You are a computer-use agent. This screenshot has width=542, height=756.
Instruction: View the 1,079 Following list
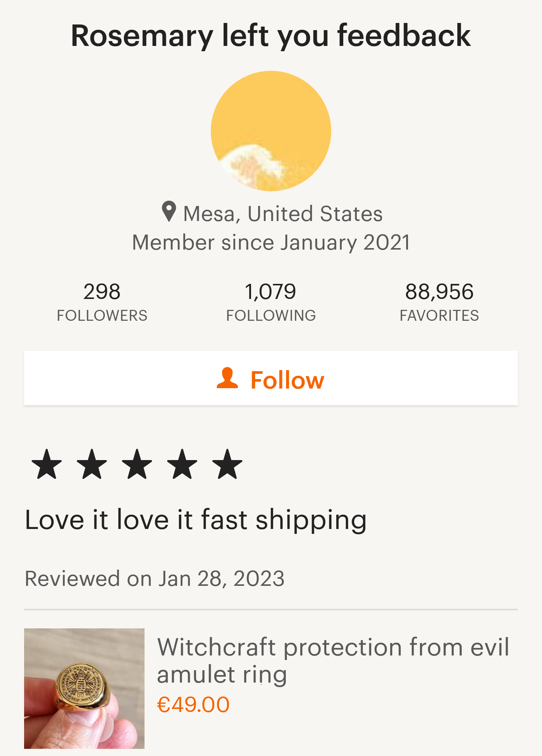click(x=271, y=302)
